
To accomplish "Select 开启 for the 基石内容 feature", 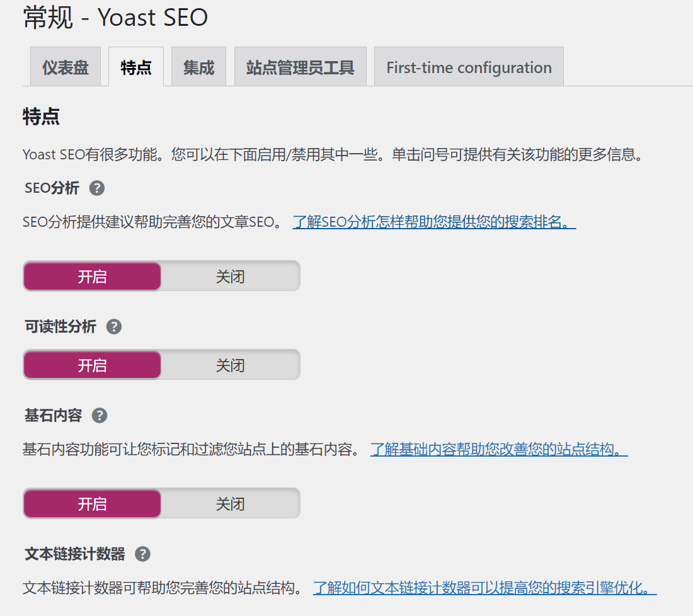I will [x=92, y=503].
